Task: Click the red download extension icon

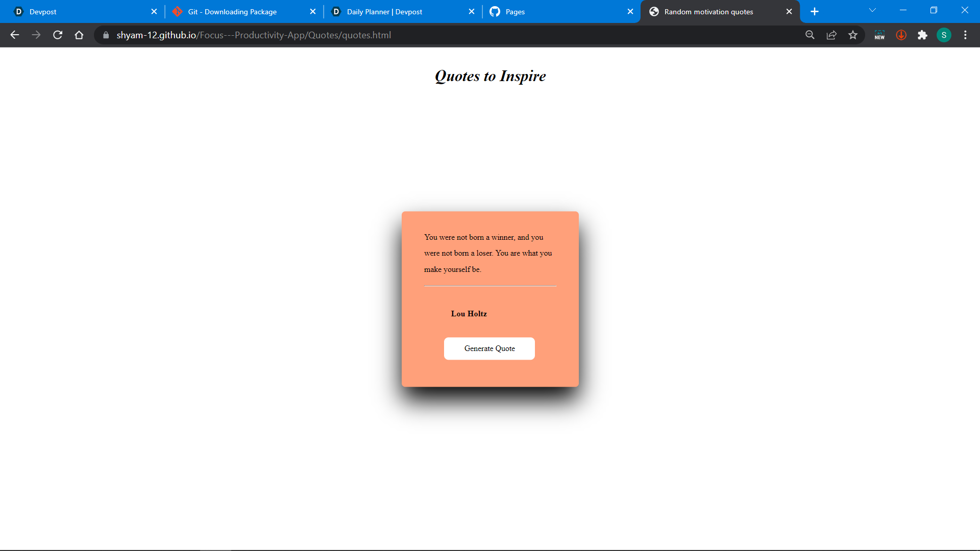Action: pos(901,35)
